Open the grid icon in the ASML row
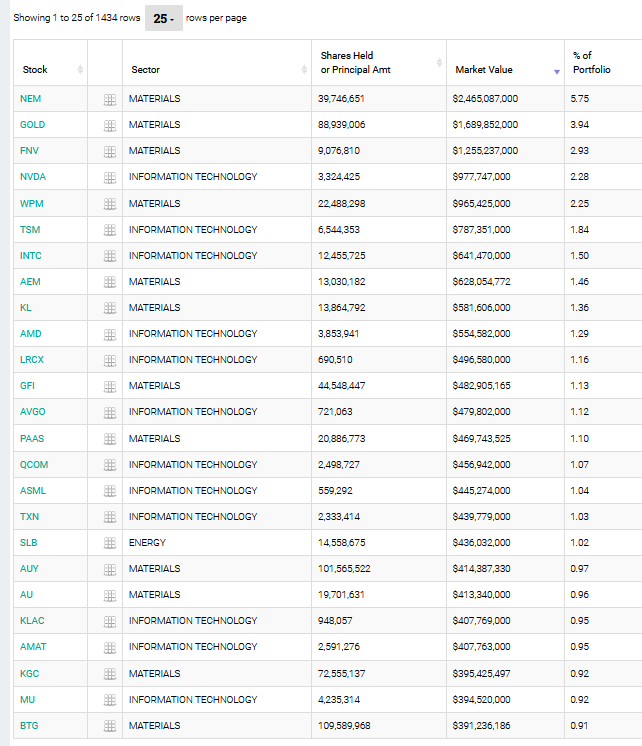 (110, 491)
